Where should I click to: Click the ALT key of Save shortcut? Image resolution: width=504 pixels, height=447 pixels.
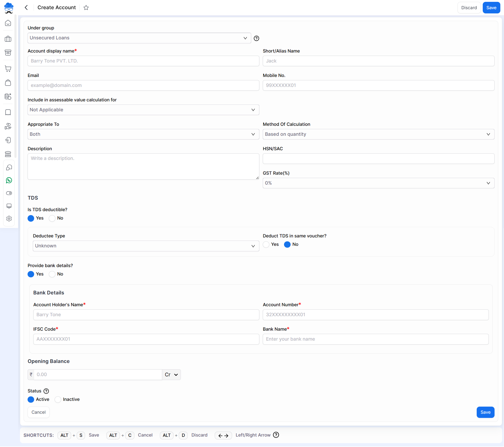tap(64, 435)
